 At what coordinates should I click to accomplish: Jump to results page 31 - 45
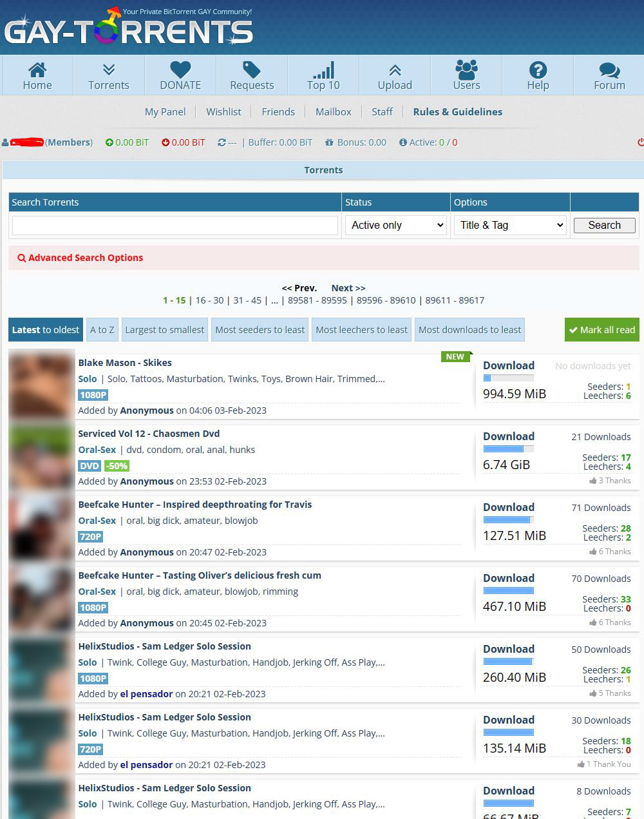[x=247, y=300]
